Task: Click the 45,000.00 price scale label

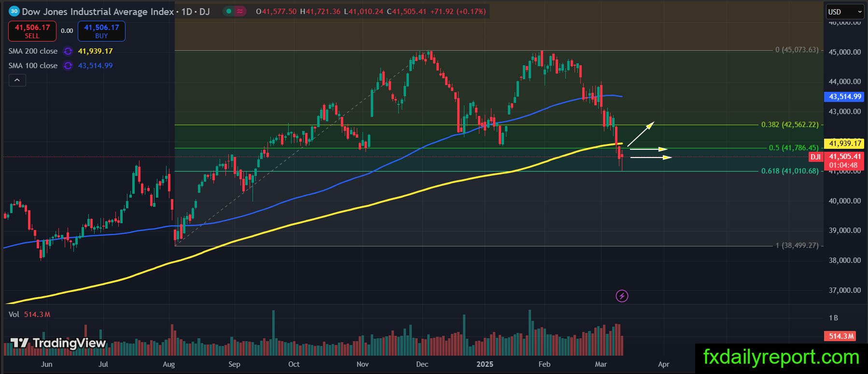Action: (x=845, y=52)
